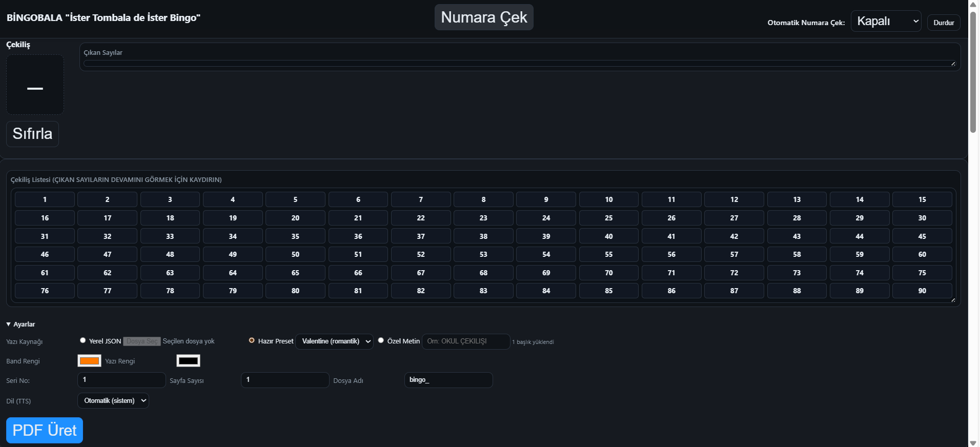Click the Dosya Seç file chooser button

(x=142, y=341)
